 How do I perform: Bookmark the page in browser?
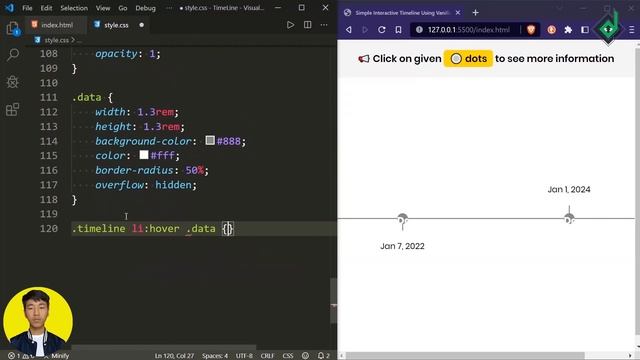[398, 29]
